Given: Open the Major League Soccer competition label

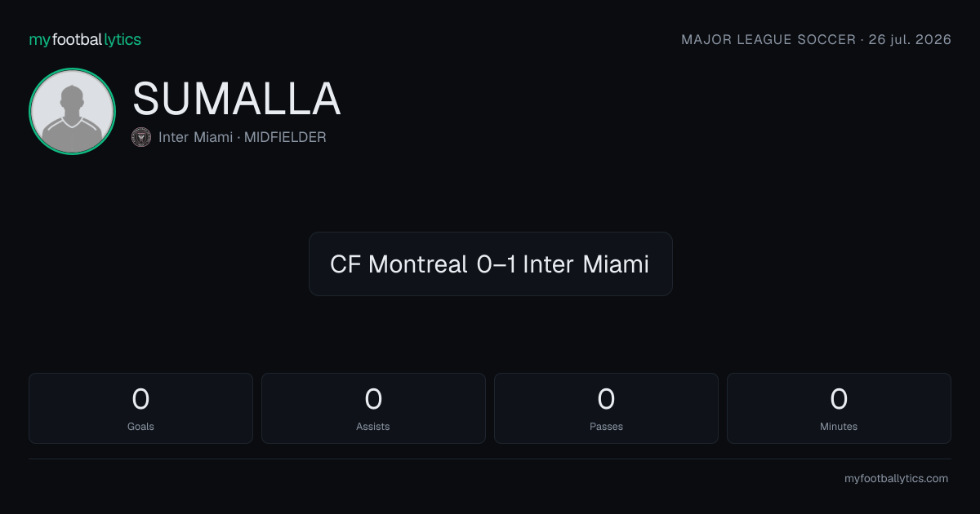Looking at the screenshot, I should click(768, 39).
